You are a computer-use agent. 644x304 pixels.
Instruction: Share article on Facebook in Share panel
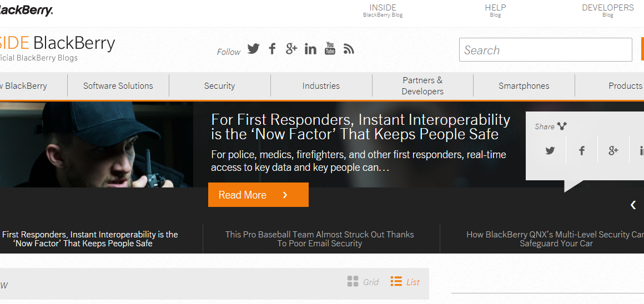582,150
